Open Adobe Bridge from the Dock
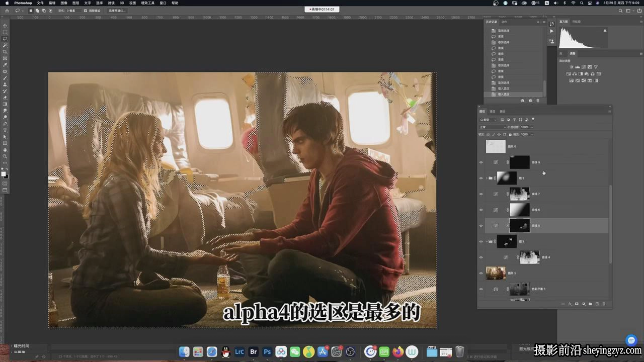644x362 pixels. click(254, 352)
